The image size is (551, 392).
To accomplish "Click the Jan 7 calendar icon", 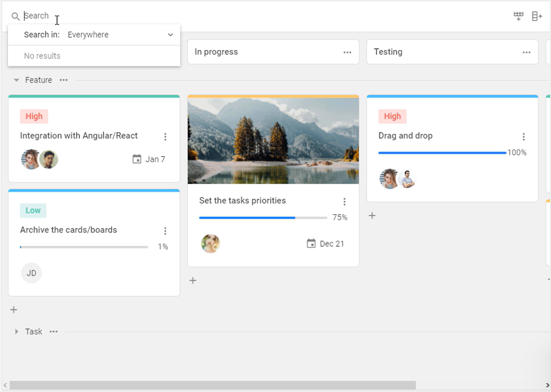I will tap(136, 159).
